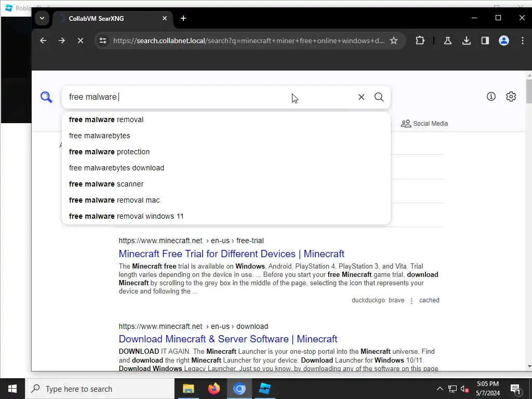Screen dimensions: 532x399
Task: Open Chrome three-dot menu
Action: tap(523, 41)
